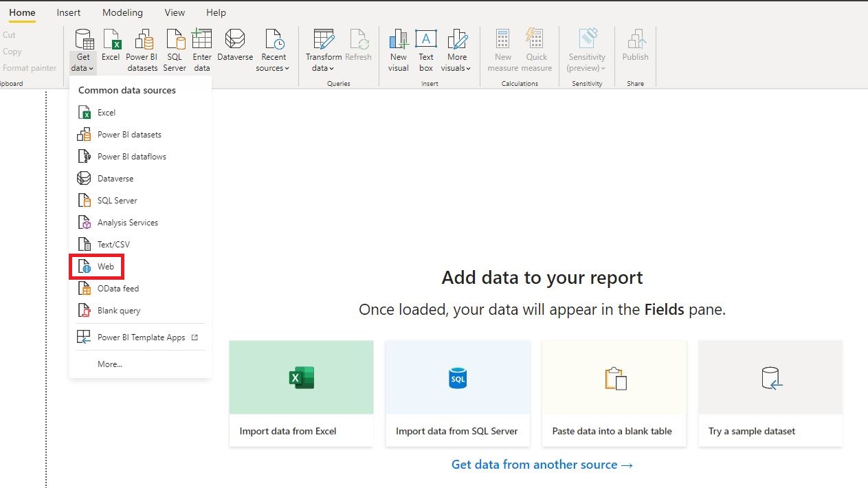Click Import data from SQL Server card
Viewport: 868px width, 488px height.
[x=458, y=394]
